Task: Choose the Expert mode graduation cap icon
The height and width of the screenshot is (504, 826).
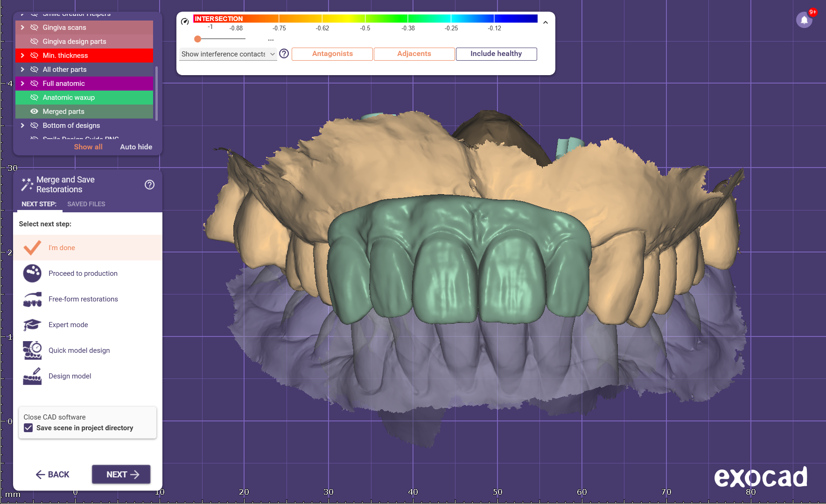Action: pyautogui.click(x=32, y=325)
